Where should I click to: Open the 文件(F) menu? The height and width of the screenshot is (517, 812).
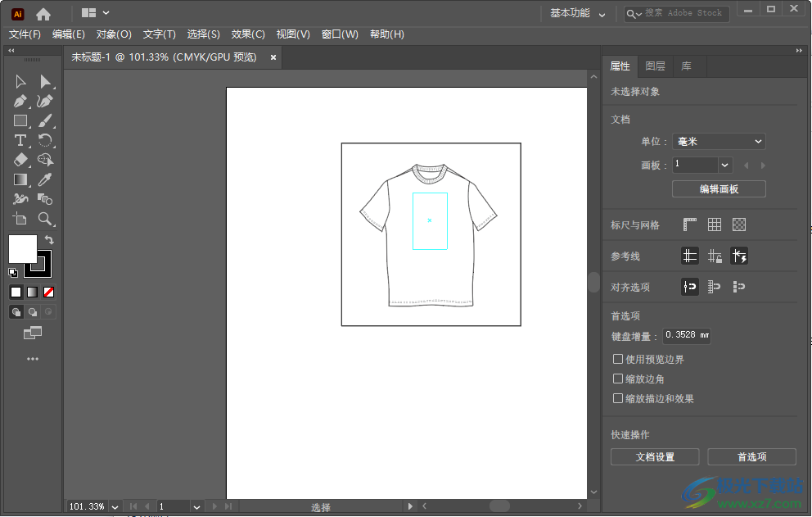[25, 34]
